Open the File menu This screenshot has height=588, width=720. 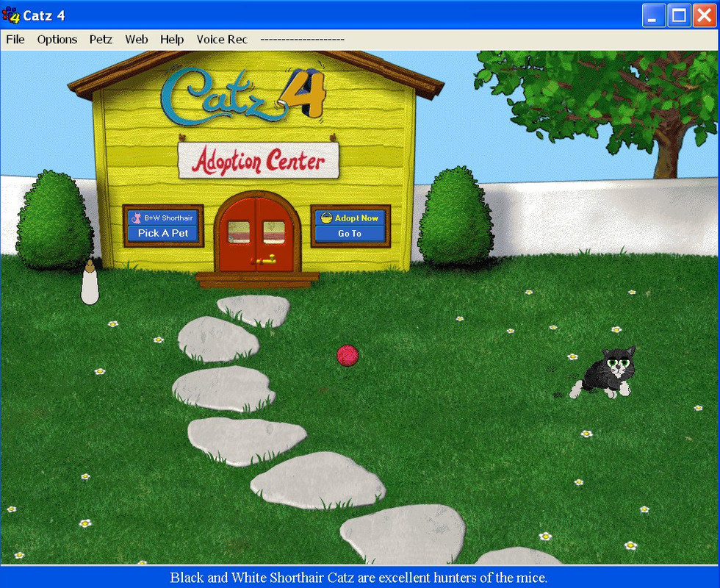pos(15,40)
